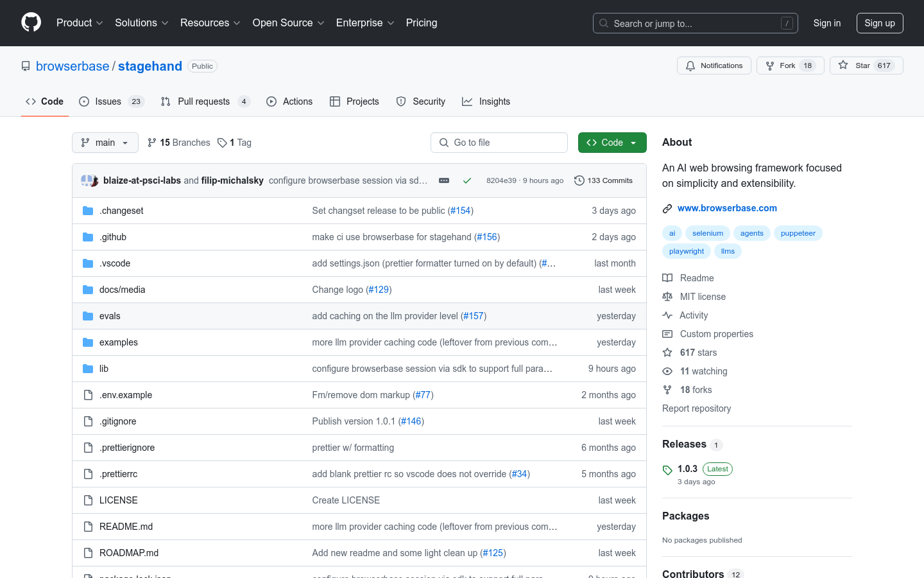Switch to the Actions tab
The height and width of the screenshot is (578, 924).
(289, 101)
